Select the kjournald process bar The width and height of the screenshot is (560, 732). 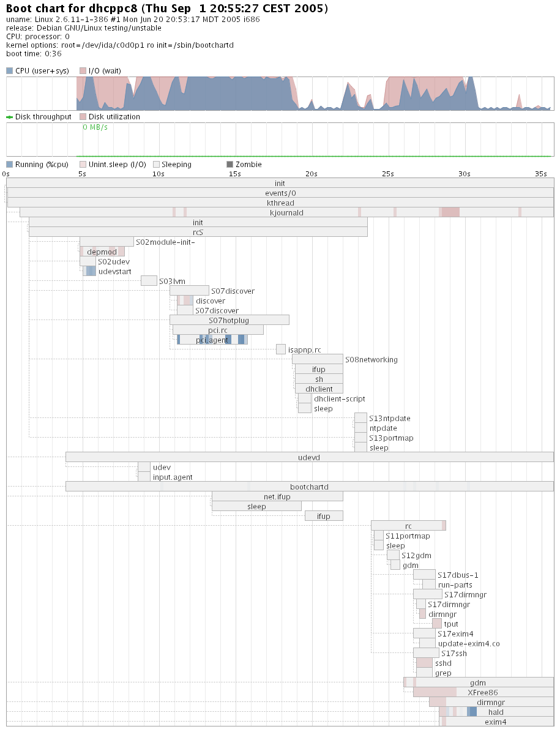[286, 212]
